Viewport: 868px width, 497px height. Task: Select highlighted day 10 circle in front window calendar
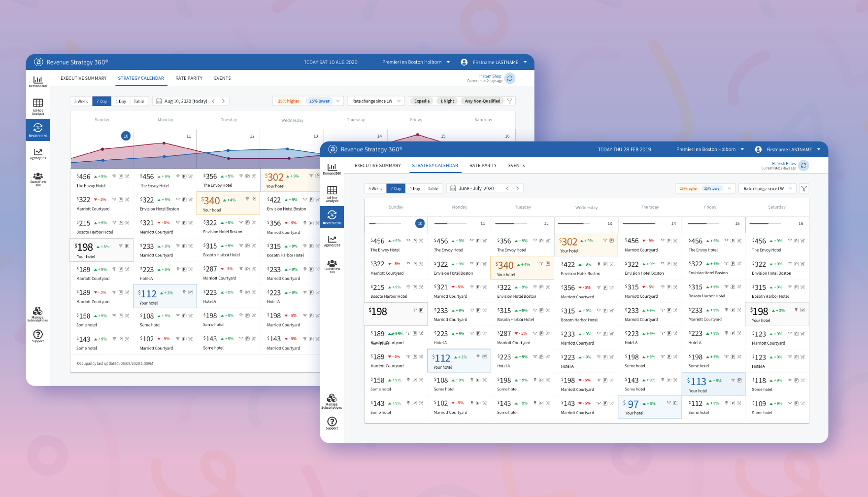point(420,223)
